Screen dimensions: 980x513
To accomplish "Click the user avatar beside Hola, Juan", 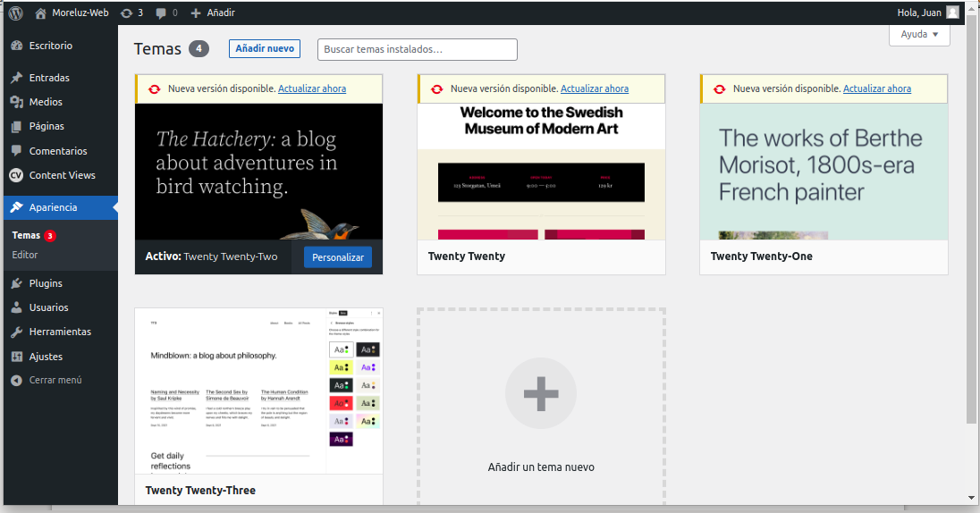I will (953, 13).
